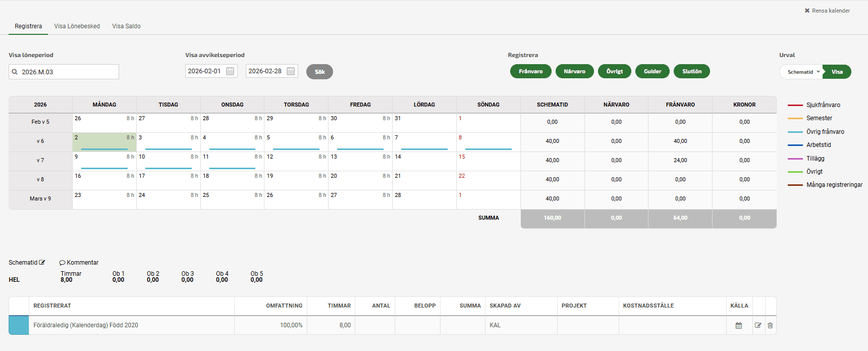The width and height of the screenshot is (868, 351).
Task: Open the start date calendar picker
Action: pyautogui.click(x=230, y=71)
